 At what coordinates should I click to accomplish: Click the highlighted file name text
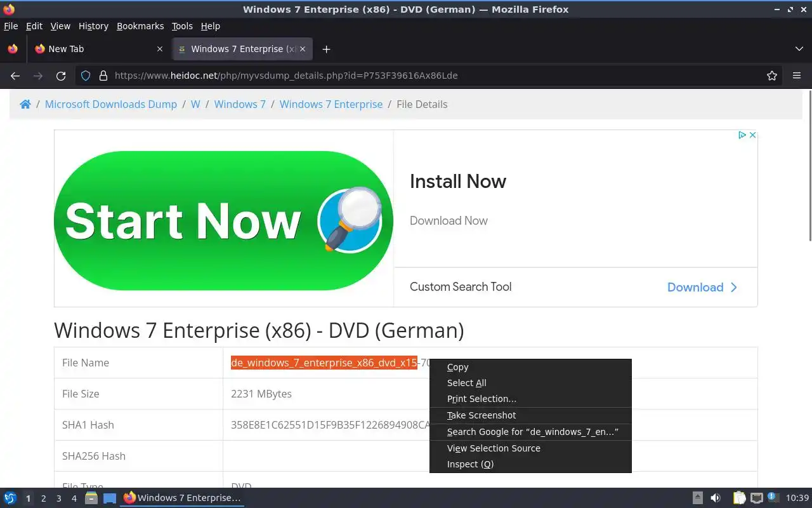[x=324, y=363]
